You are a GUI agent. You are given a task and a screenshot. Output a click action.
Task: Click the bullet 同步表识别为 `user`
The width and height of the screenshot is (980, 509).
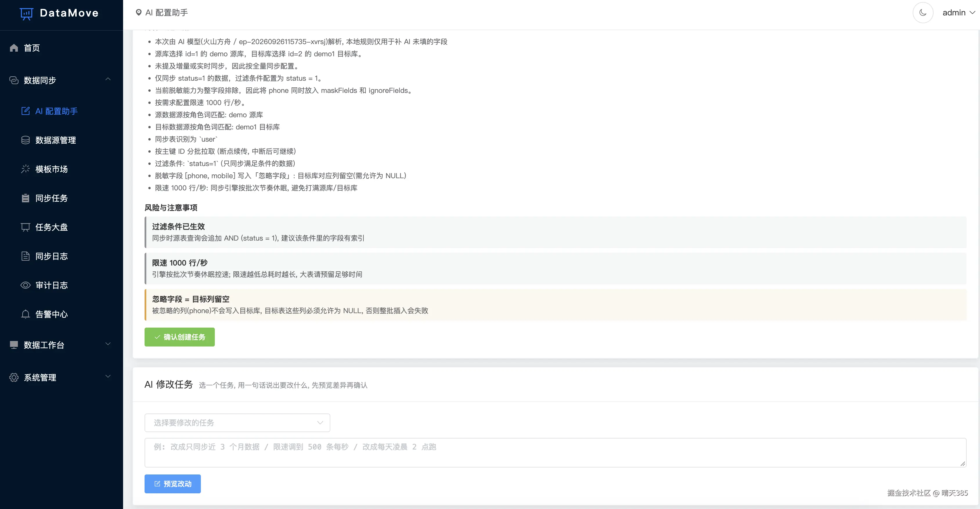(x=186, y=139)
